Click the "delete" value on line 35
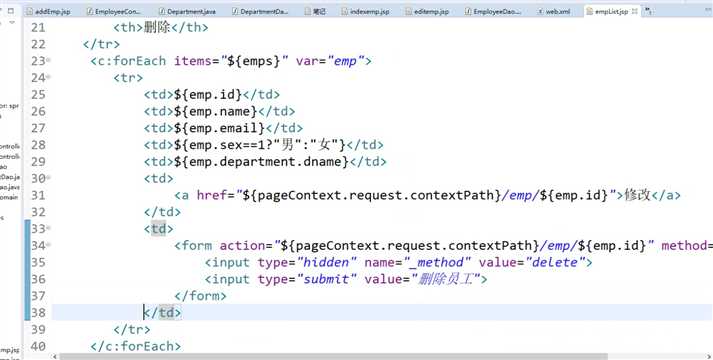713x360 pixels. (555, 262)
